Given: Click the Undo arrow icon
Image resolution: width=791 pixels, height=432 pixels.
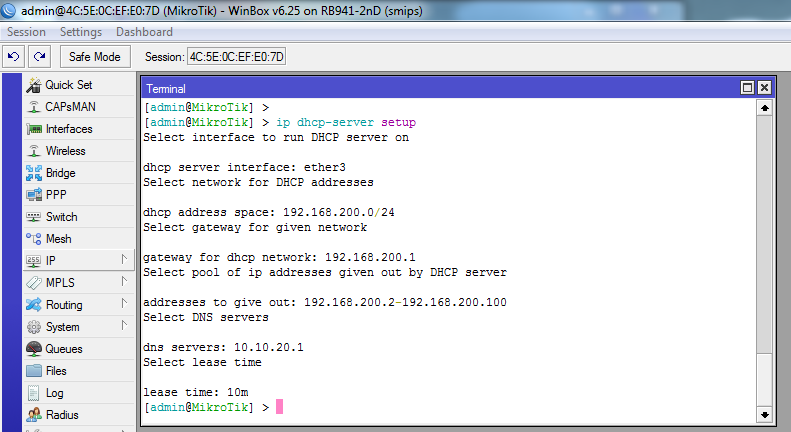Looking at the screenshot, I should coord(14,57).
